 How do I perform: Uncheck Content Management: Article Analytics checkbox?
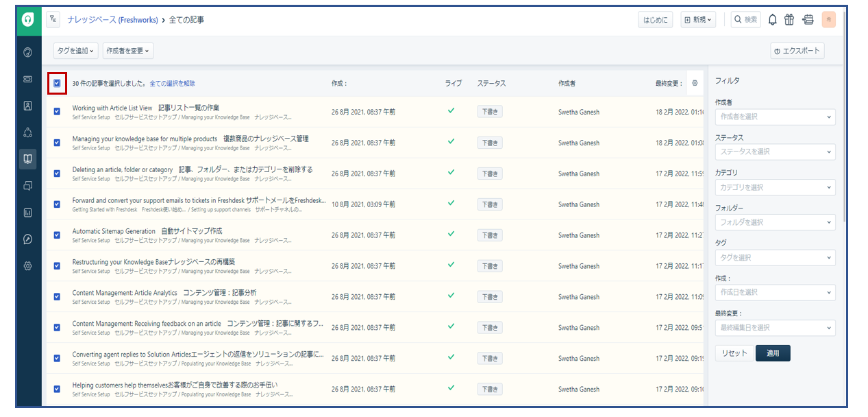[57, 296]
